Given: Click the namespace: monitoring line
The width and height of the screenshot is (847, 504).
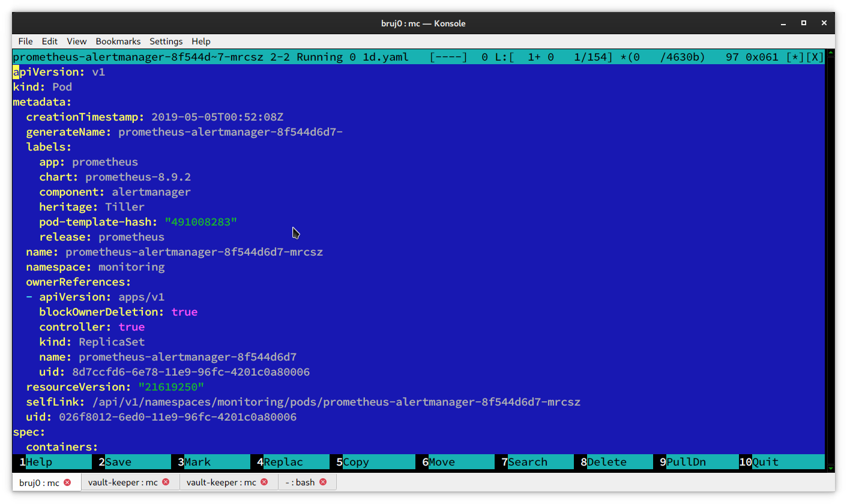Looking at the screenshot, I should click(x=95, y=267).
